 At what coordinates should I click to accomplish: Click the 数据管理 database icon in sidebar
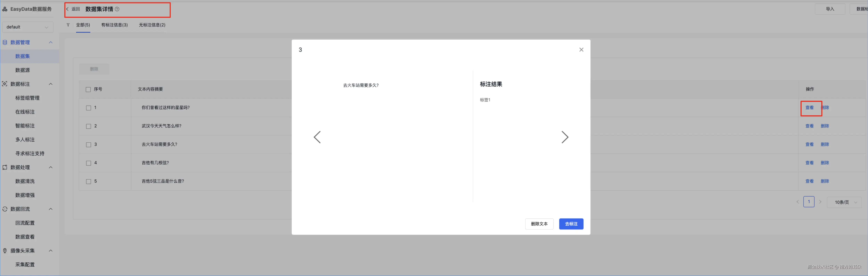click(5, 43)
